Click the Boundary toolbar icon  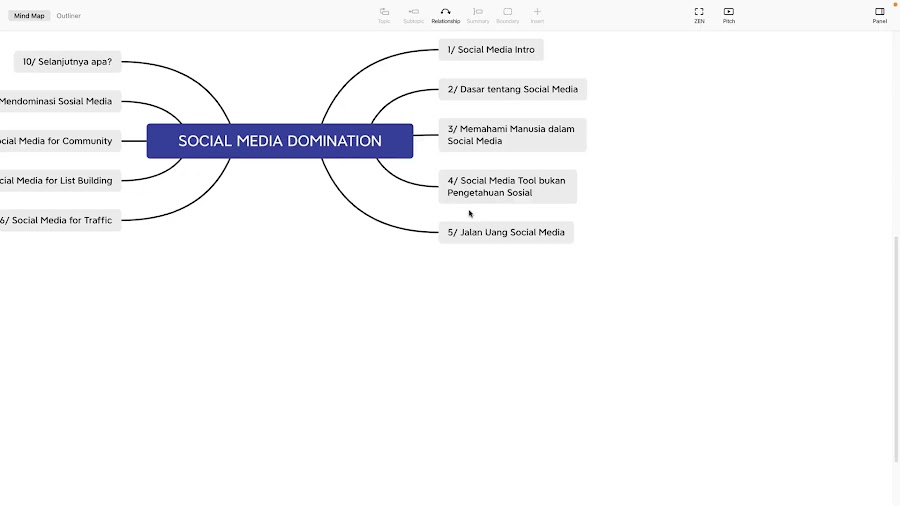pyautogui.click(x=507, y=15)
